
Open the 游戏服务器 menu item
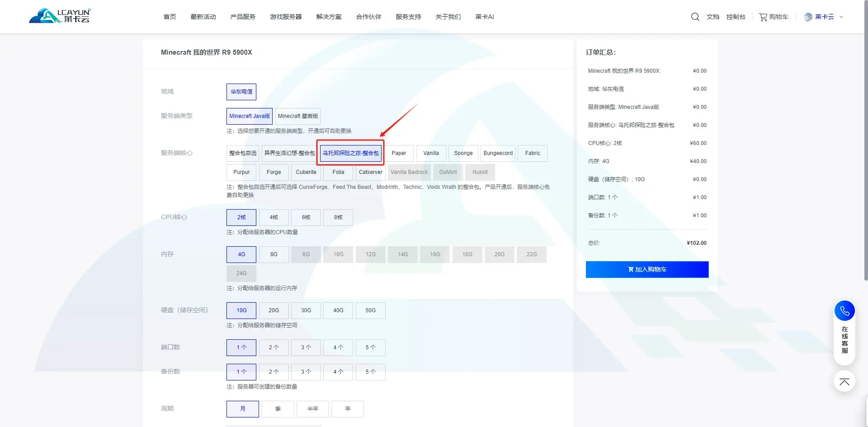pos(286,17)
